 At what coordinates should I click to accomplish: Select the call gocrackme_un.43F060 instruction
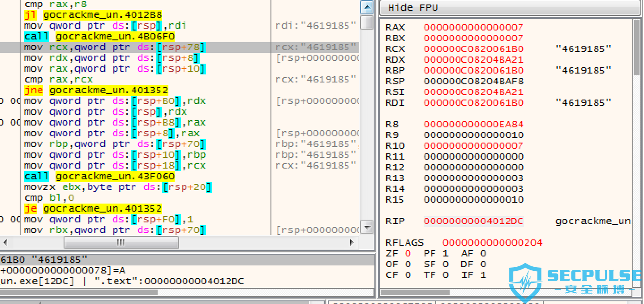(x=99, y=176)
